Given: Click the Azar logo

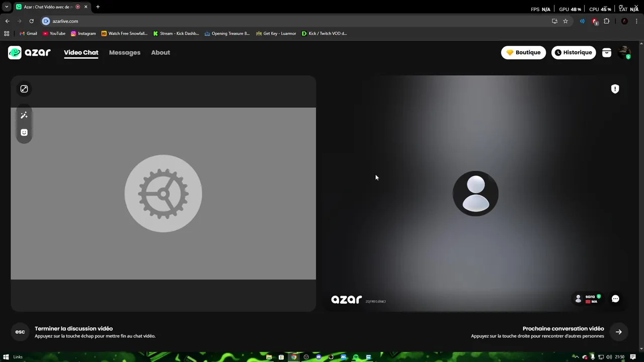Looking at the screenshot, I should point(29,52).
